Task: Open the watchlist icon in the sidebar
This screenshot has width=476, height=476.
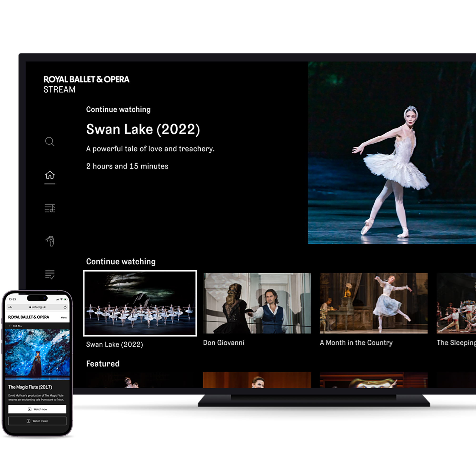Action: (50, 274)
